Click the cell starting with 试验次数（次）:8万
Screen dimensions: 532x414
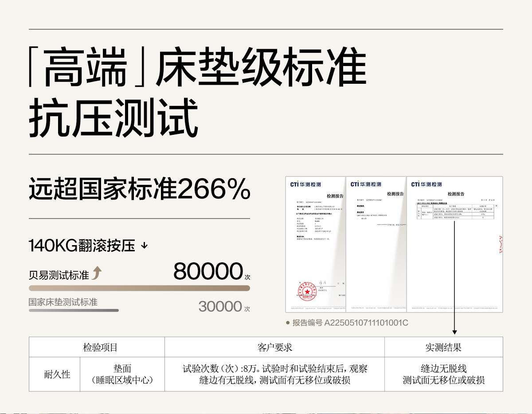(x=274, y=374)
